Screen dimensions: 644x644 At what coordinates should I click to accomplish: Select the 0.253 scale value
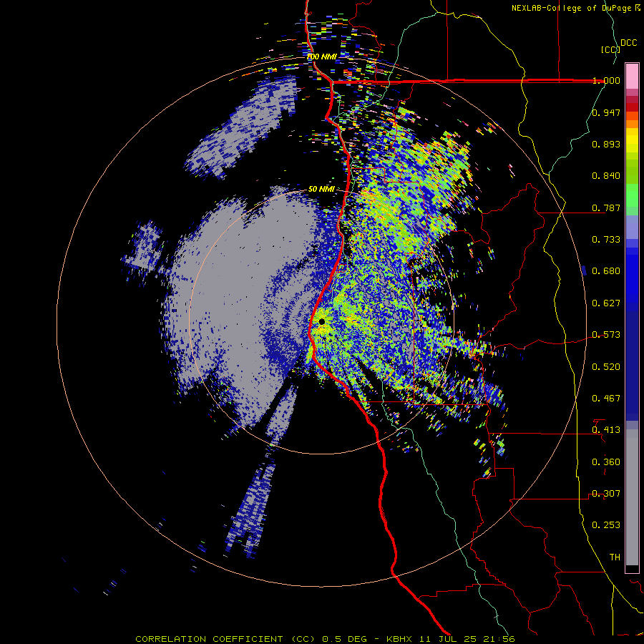coord(606,525)
